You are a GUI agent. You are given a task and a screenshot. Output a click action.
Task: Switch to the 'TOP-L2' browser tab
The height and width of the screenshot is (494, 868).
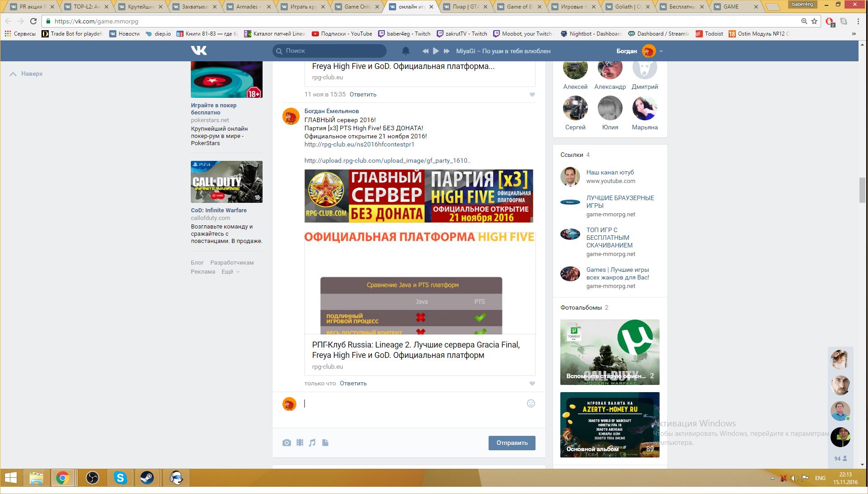pyautogui.click(x=86, y=7)
